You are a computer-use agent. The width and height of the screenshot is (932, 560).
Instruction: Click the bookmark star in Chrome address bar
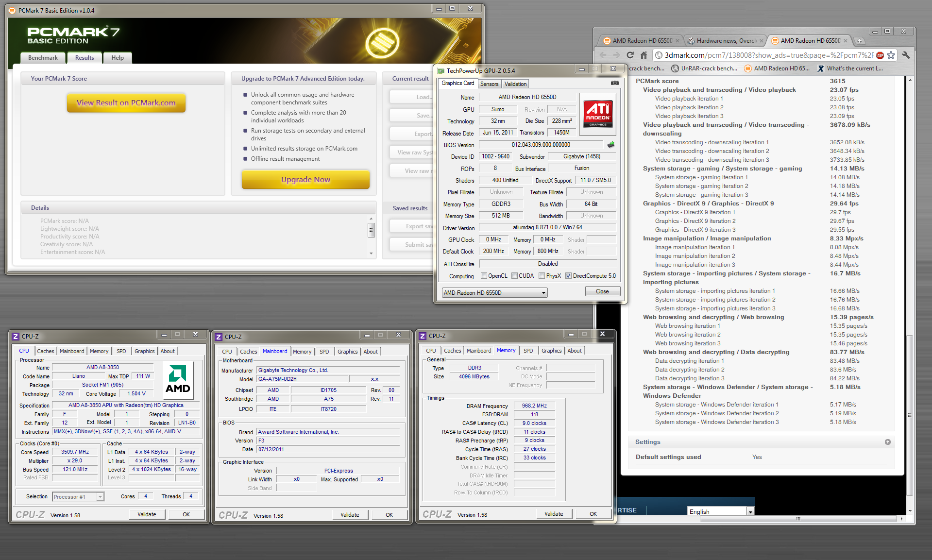tap(891, 55)
